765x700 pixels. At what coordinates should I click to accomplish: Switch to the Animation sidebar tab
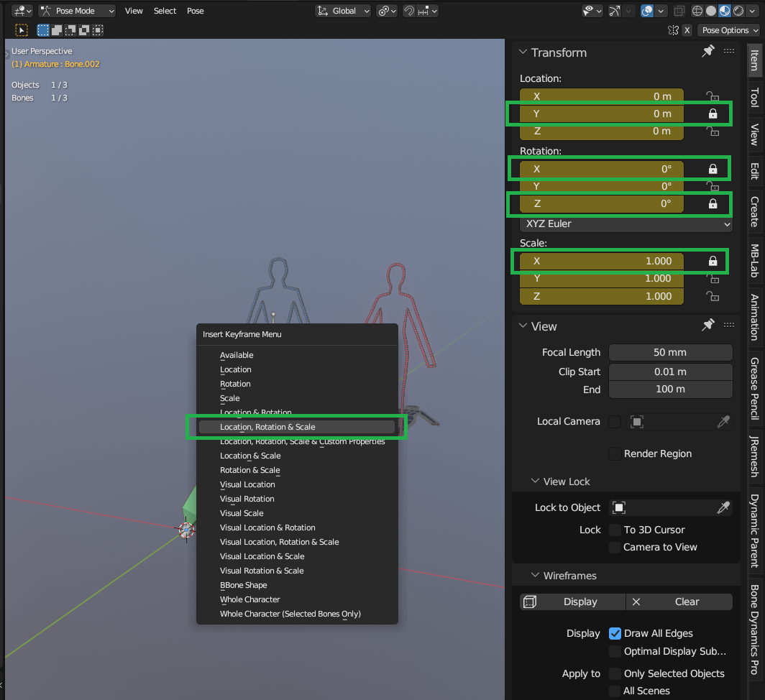754,318
